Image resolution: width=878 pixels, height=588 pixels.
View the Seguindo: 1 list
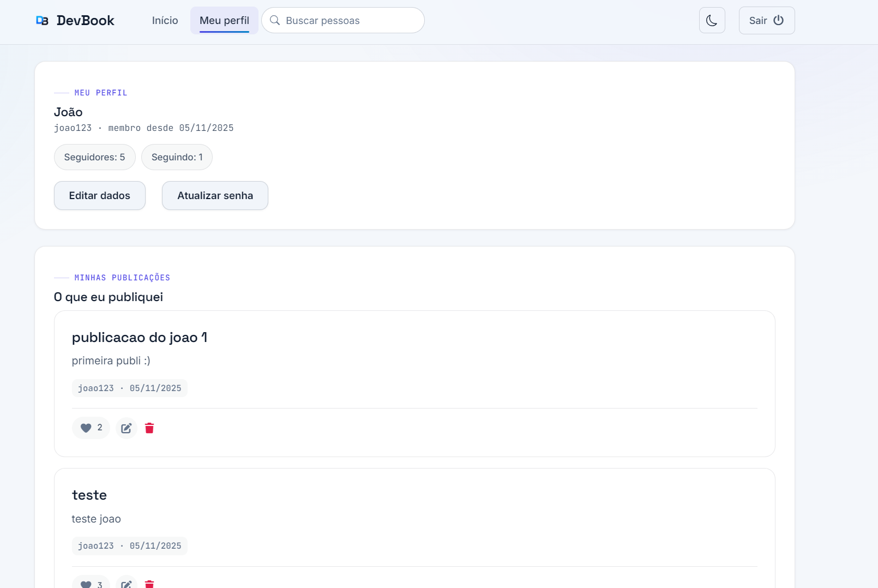click(x=177, y=157)
